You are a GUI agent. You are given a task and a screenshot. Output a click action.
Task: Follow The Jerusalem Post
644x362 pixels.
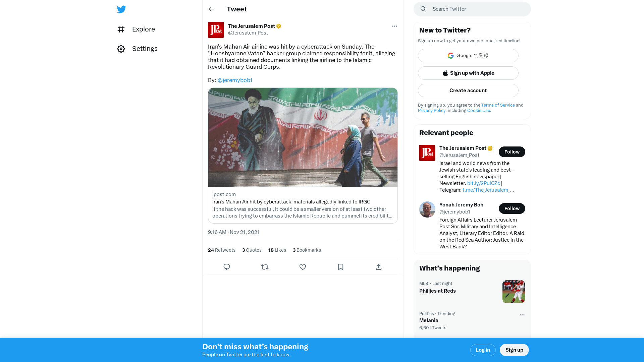(512, 152)
